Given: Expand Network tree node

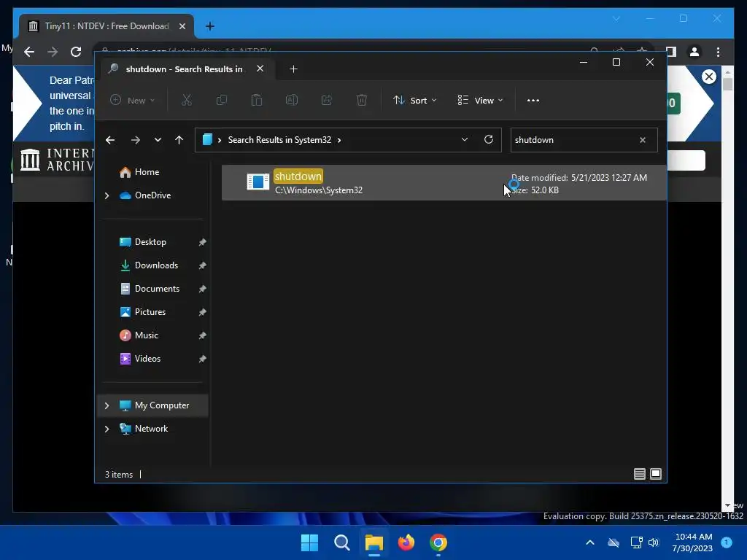Looking at the screenshot, I should (x=107, y=429).
